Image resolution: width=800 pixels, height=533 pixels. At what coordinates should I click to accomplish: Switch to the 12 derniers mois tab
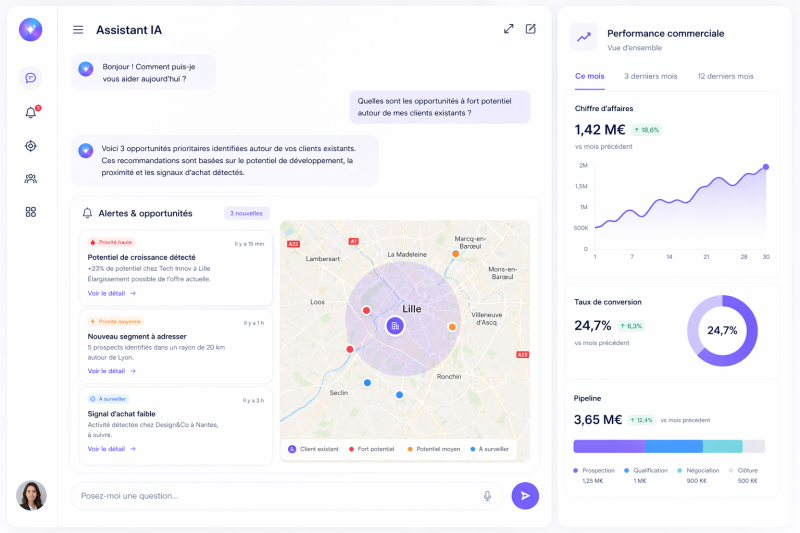tap(725, 76)
